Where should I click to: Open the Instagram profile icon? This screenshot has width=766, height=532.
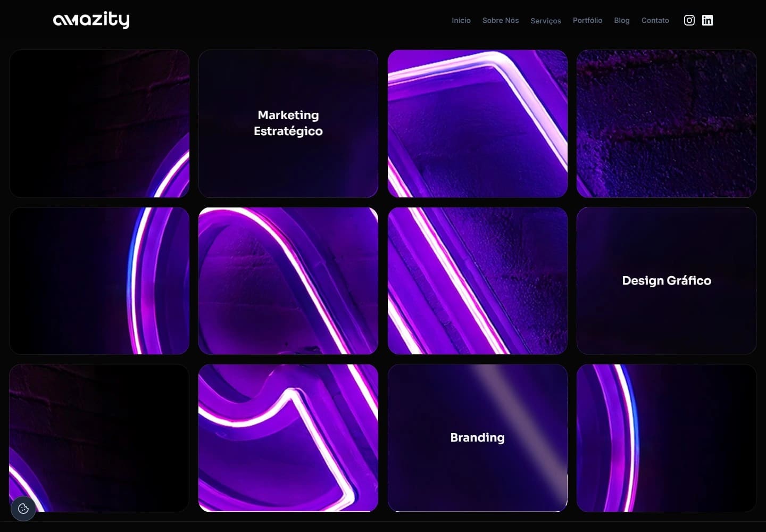click(689, 20)
